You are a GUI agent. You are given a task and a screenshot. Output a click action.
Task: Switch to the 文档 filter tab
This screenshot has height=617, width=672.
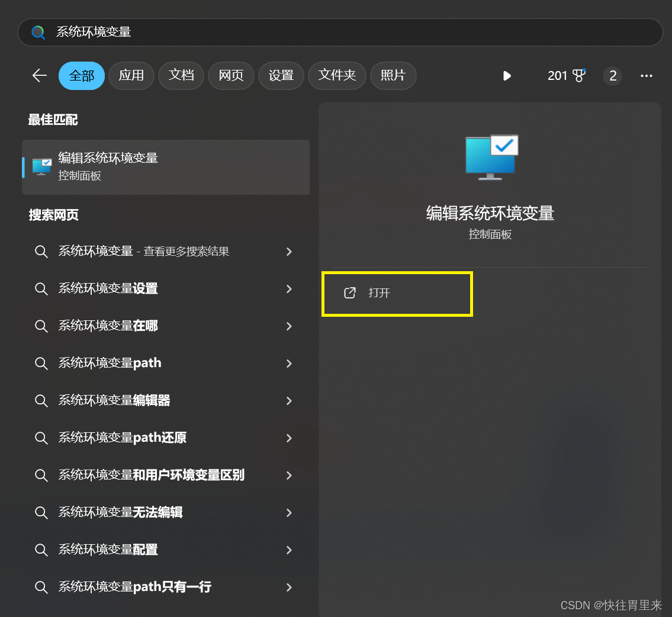click(181, 76)
